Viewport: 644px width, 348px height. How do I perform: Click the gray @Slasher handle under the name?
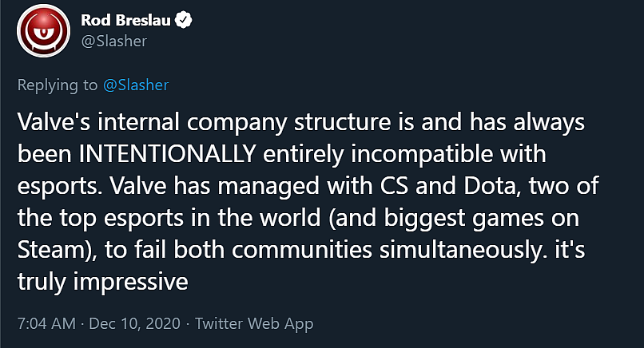click(114, 41)
